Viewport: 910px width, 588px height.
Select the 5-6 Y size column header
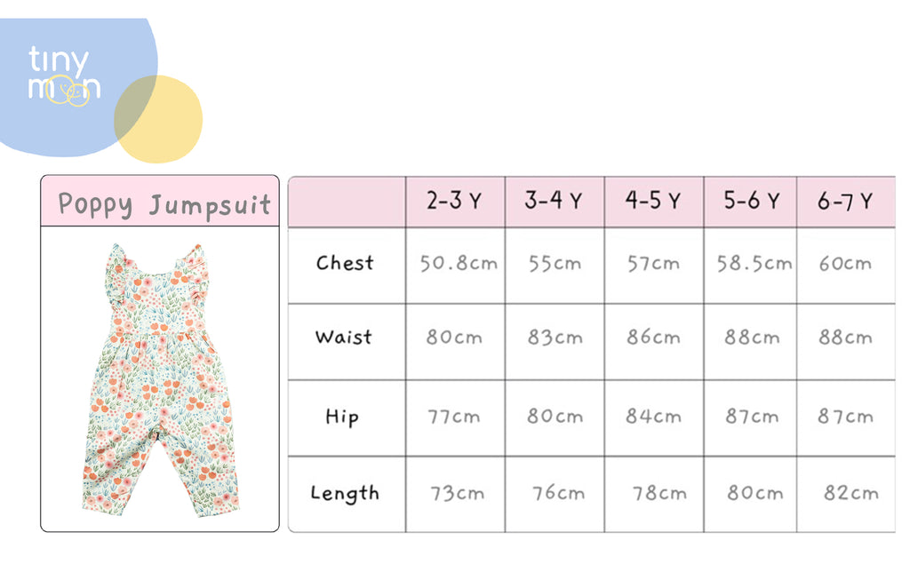(x=750, y=202)
